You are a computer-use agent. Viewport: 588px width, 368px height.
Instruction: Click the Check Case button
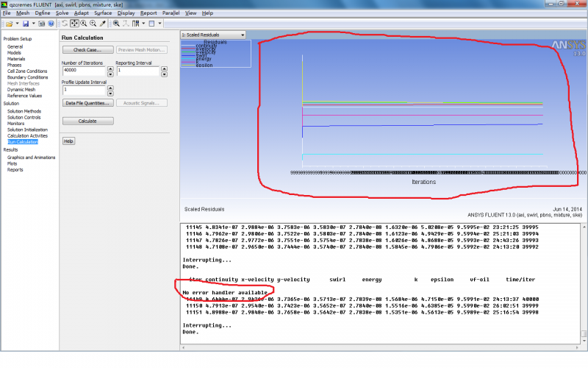[87, 49]
